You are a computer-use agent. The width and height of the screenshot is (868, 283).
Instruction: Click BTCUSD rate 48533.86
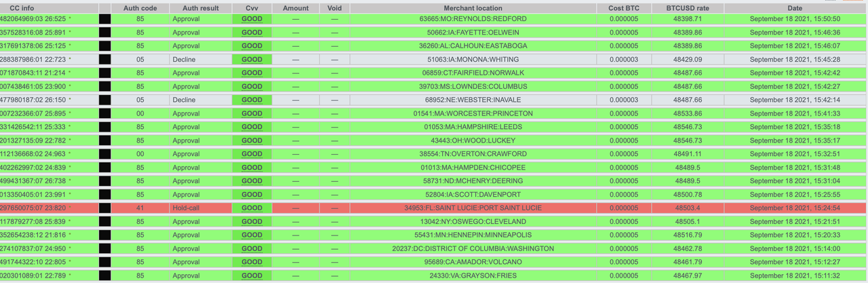(x=687, y=113)
